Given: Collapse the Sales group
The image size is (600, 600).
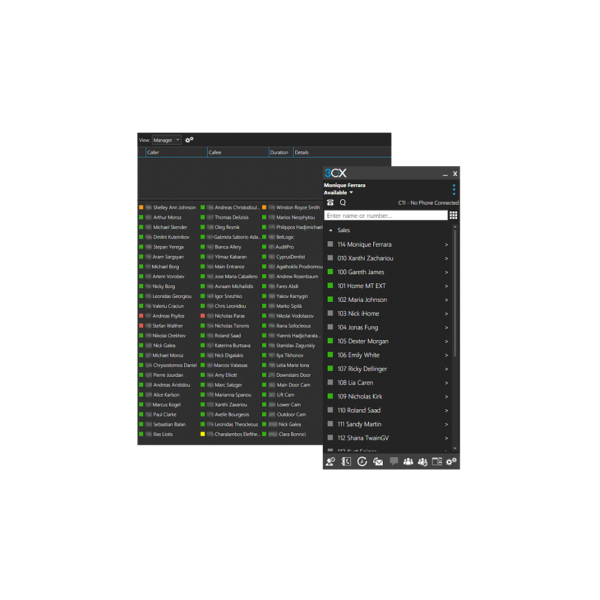Looking at the screenshot, I should (331, 230).
